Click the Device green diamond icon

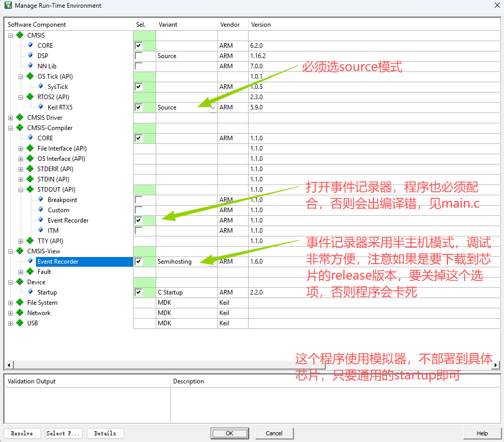point(20,282)
